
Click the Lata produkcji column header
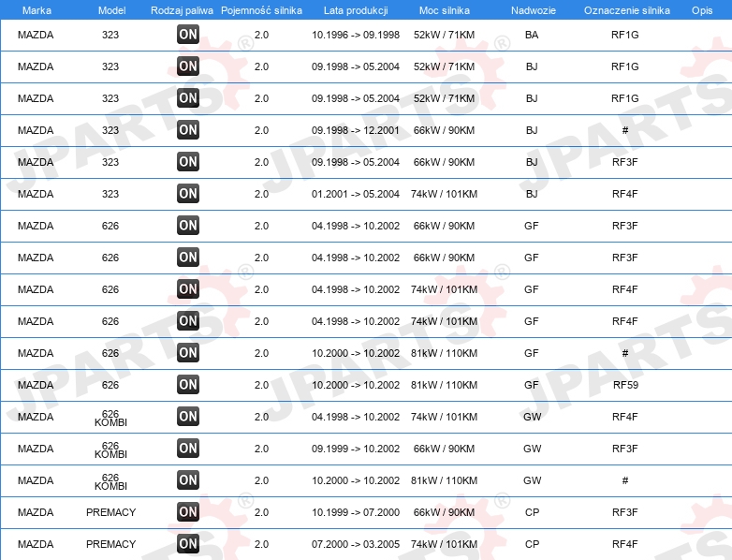[356, 10]
